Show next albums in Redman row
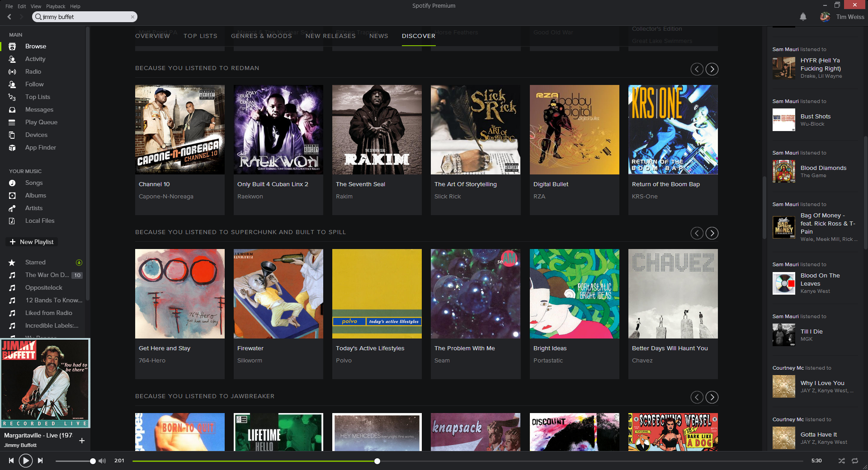 pos(712,69)
